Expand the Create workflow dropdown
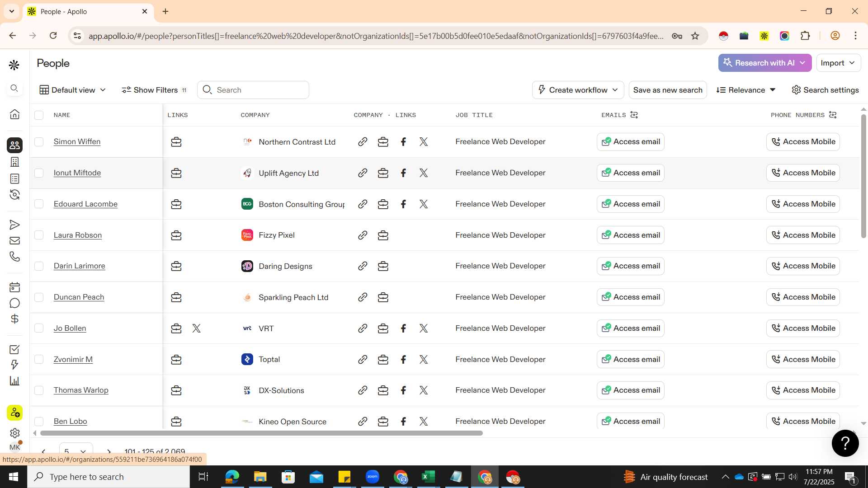Viewport: 868px width, 488px height. (x=578, y=90)
